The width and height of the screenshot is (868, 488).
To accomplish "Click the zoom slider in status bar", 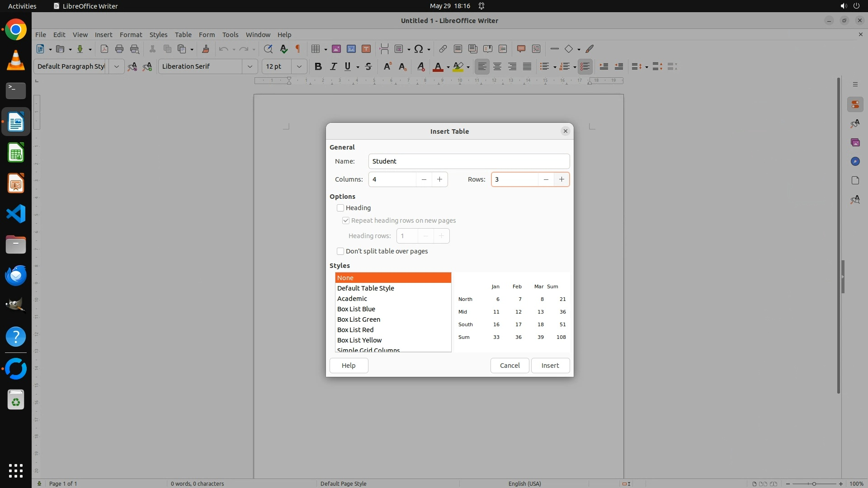I will tap(814, 483).
